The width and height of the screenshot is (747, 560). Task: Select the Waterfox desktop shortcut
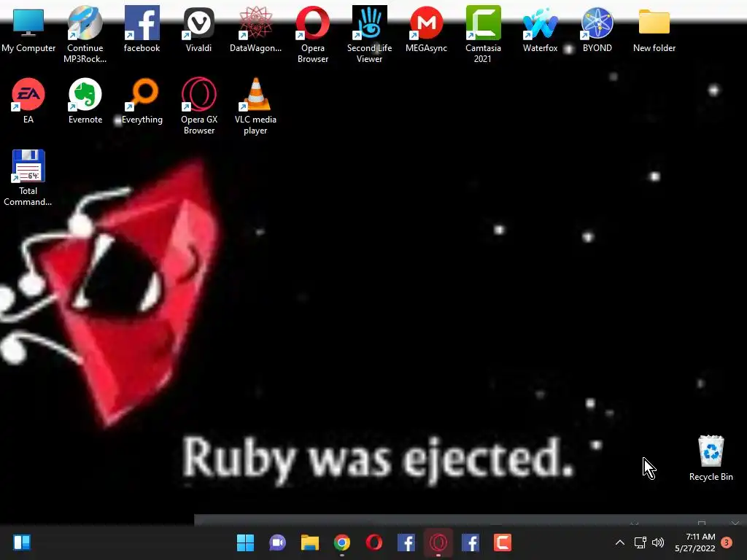click(x=540, y=29)
